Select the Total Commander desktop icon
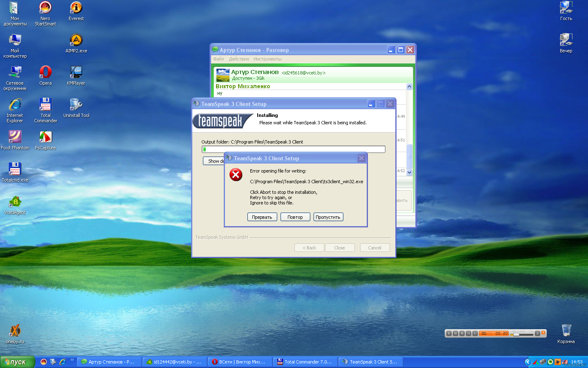 45,110
